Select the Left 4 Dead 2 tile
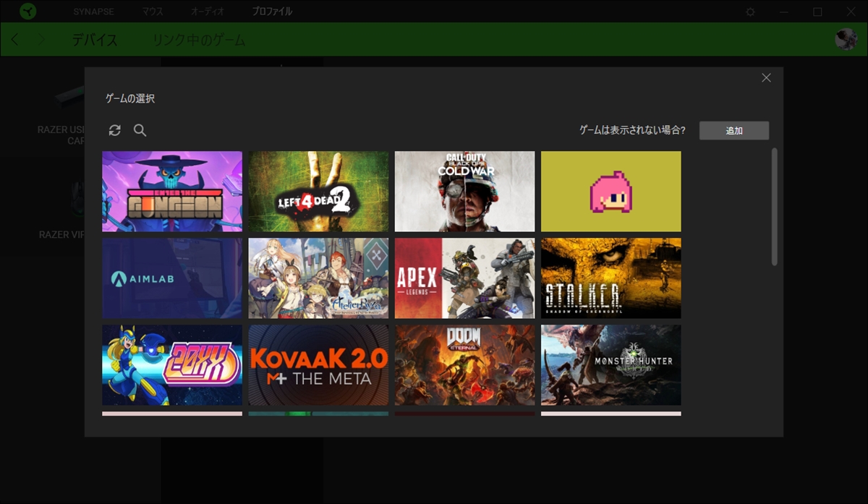The height and width of the screenshot is (504, 868). tap(318, 191)
